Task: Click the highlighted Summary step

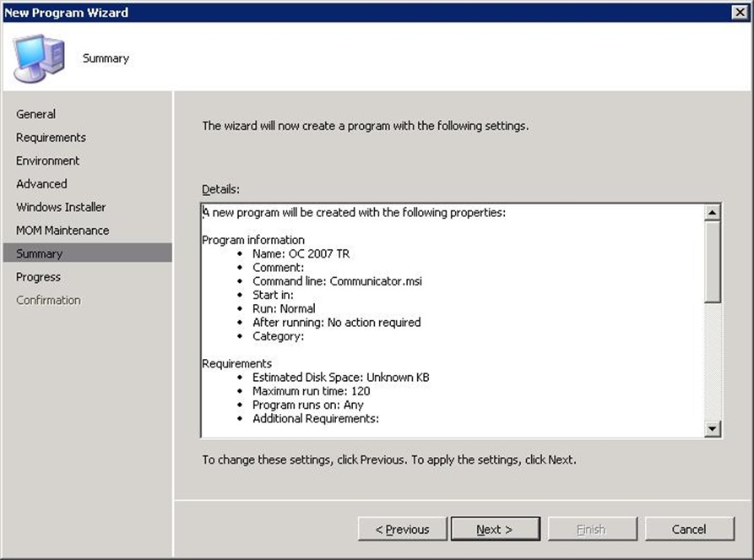Action: click(40, 253)
